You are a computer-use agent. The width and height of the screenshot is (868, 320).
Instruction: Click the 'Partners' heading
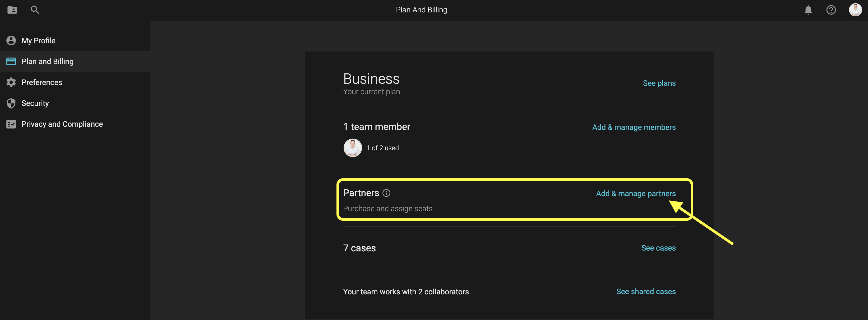tap(361, 193)
